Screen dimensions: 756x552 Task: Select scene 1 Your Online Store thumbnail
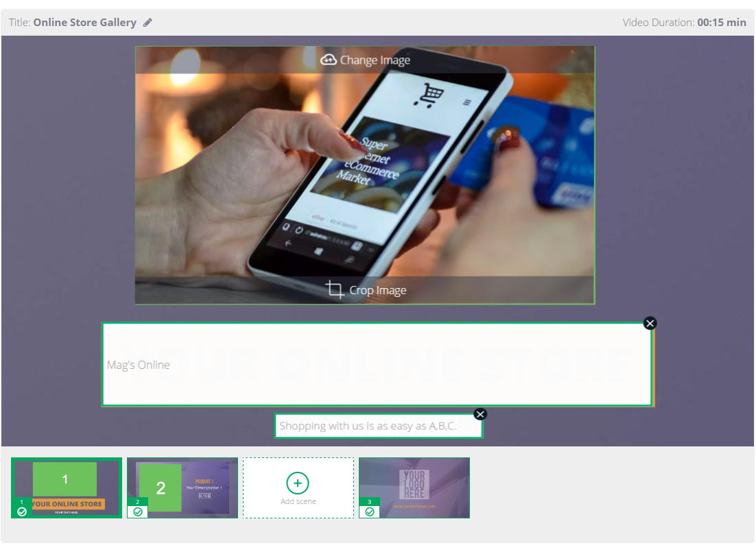tap(67, 488)
